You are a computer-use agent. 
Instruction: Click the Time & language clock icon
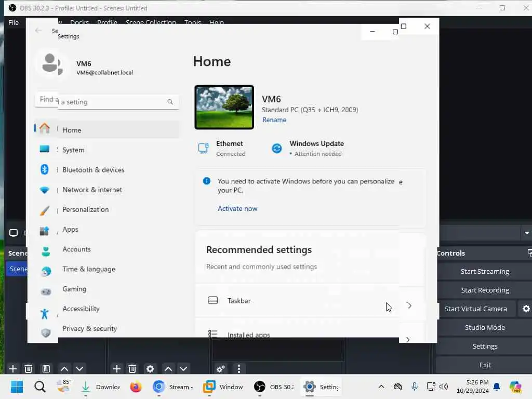46,271
